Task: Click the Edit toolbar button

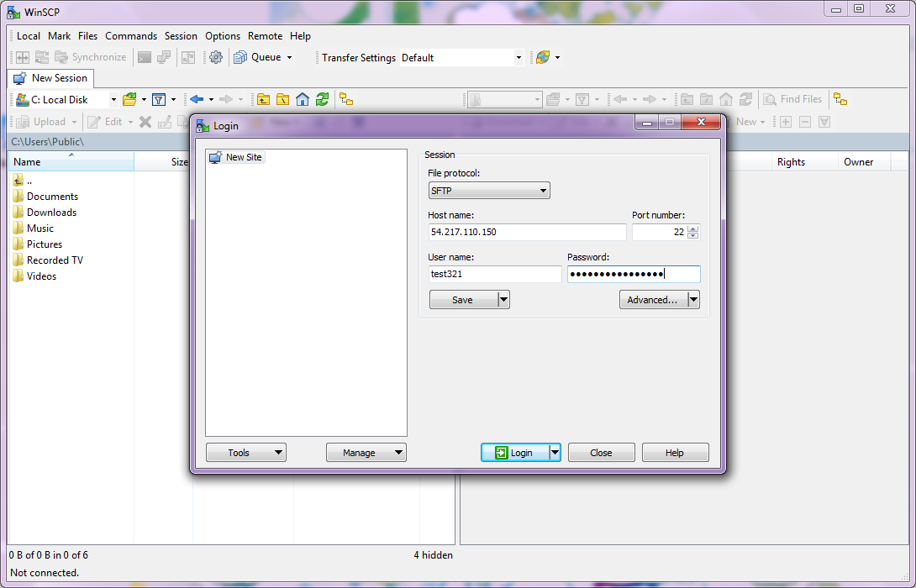Action: coord(105,122)
